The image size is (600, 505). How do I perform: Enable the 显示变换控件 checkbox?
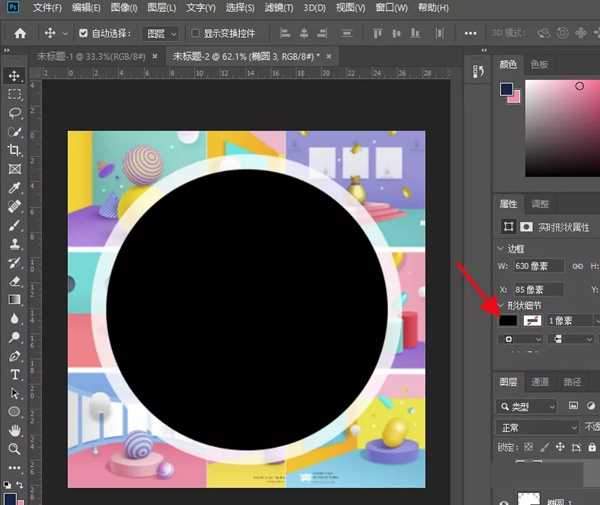[196, 33]
